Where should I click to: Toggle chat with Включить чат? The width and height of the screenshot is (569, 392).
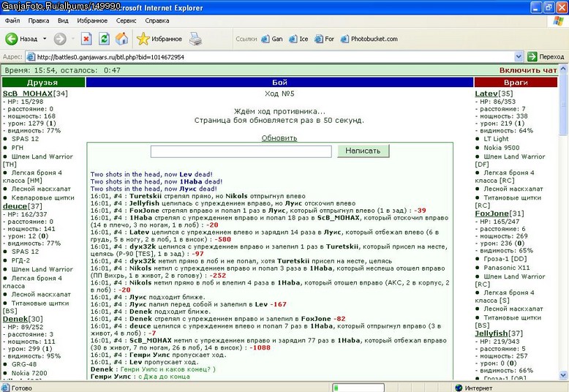[528, 70]
